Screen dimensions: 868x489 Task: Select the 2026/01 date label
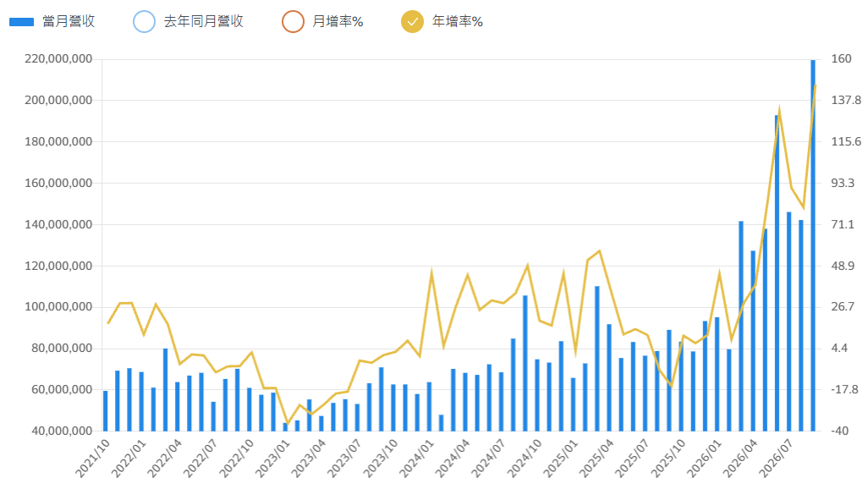(705, 459)
